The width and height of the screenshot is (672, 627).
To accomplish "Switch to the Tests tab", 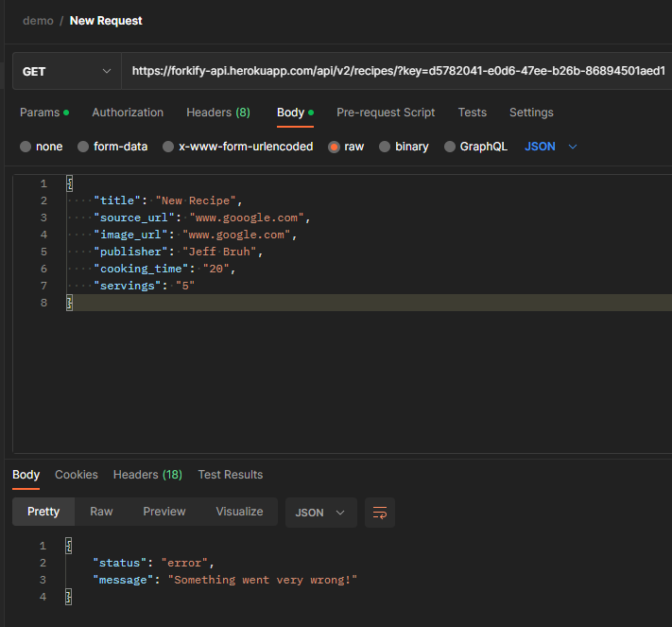I will pyautogui.click(x=473, y=113).
